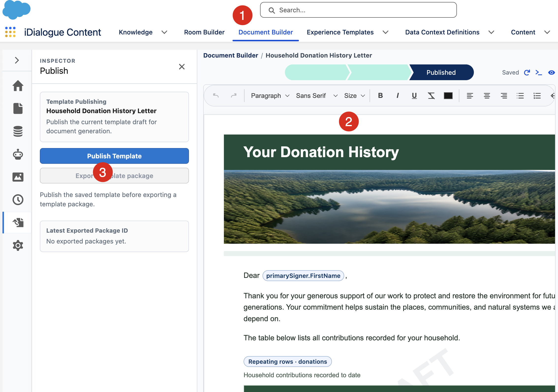Click the Saved status text
This screenshot has width=558, height=392.
(x=511, y=73)
